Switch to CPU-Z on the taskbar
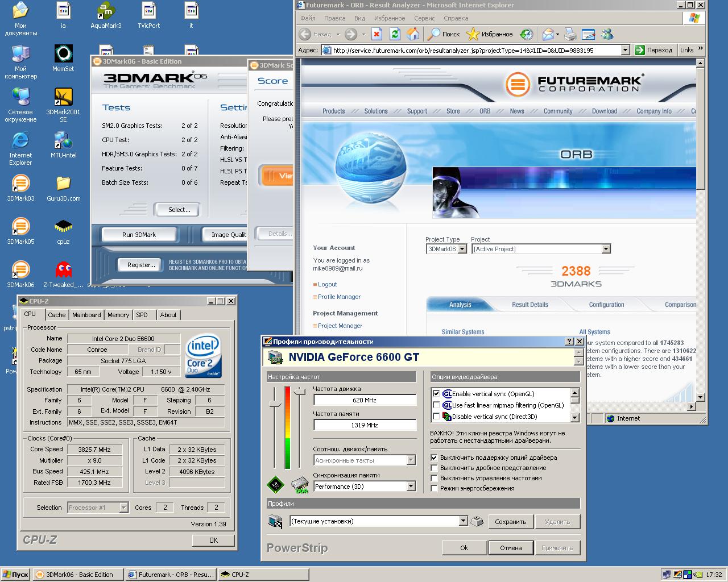Image resolution: width=728 pixels, height=582 pixels. (263, 575)
